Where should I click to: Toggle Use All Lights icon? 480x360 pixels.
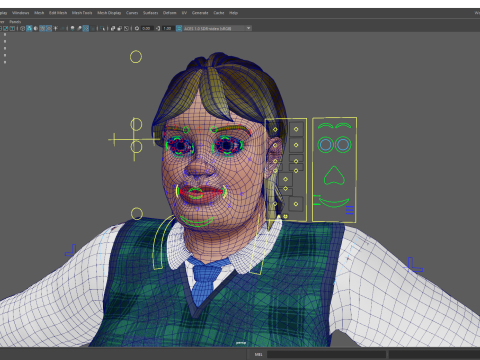(x=56, y=29)
